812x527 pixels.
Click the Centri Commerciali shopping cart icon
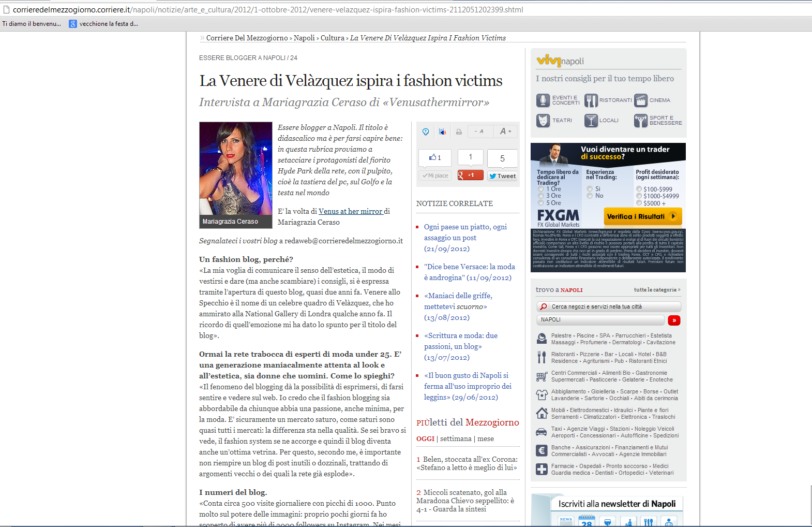pyautogui.click(x=542, y=376)
